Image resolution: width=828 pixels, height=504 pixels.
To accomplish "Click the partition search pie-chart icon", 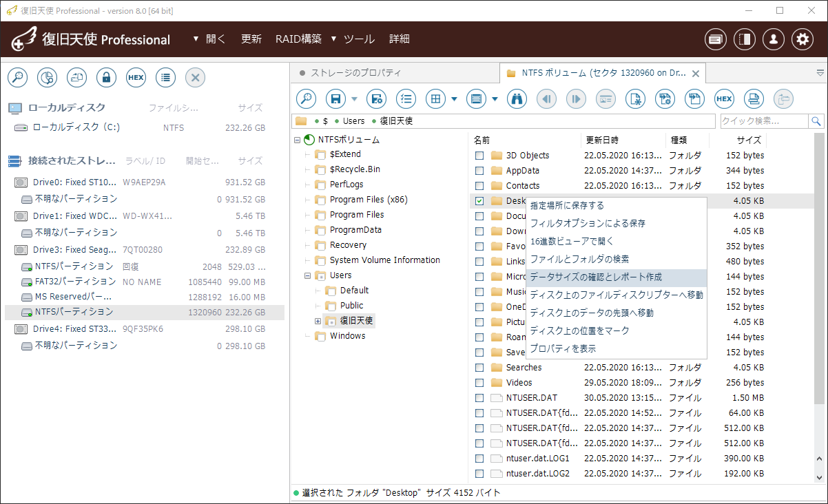I will pyautogui.click(x=47, y=78).
